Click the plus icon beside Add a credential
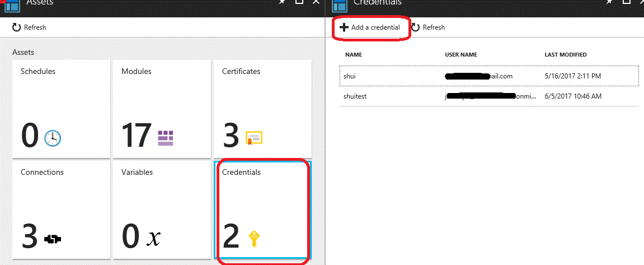The image size is (644, 265). 344,27
